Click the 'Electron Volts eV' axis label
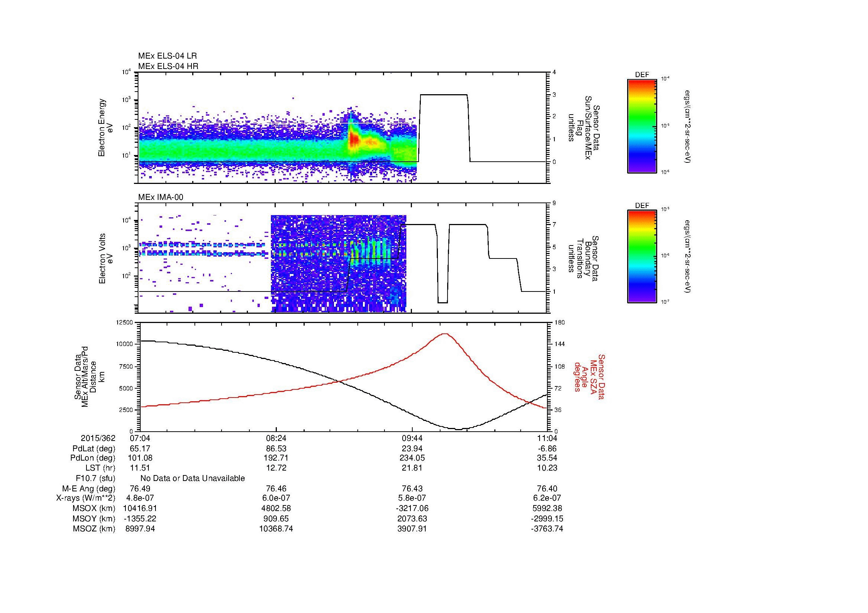This screenshot has height=613, width=868. pos(106,259)
